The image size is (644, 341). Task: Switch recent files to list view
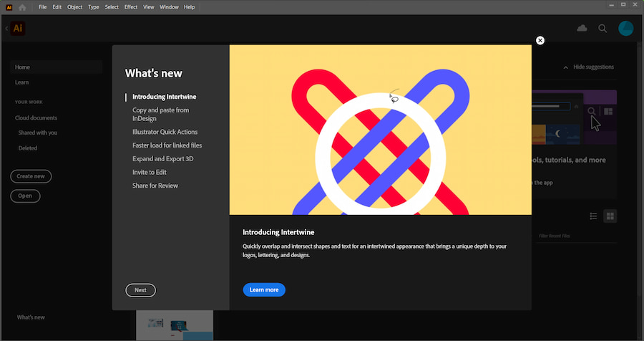(x=593, y=216)
